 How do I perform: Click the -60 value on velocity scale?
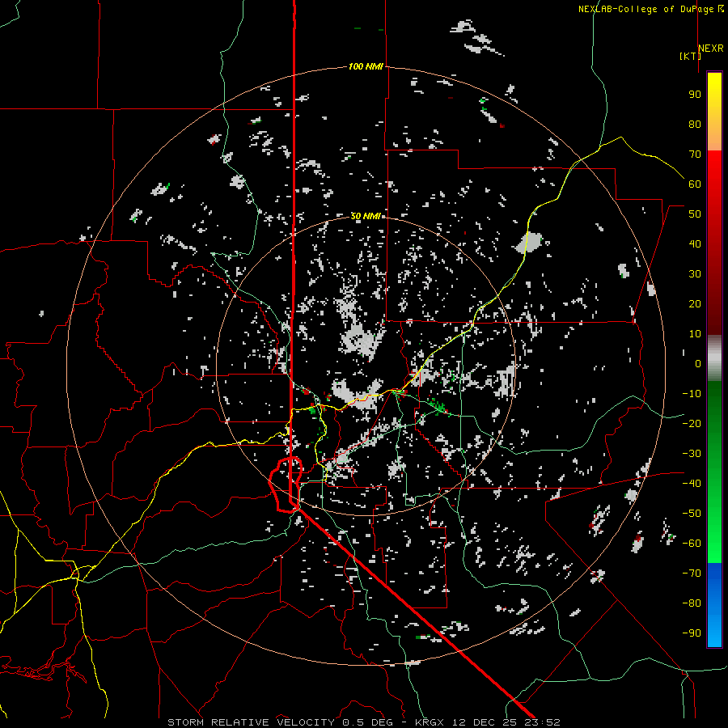[x=692, y=544]
